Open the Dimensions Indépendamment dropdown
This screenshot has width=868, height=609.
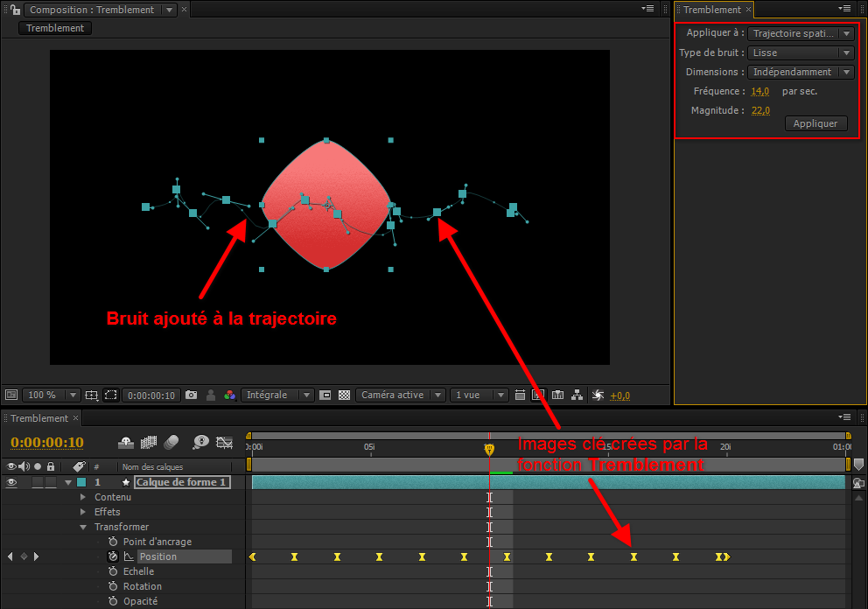(x=801, y=72)
